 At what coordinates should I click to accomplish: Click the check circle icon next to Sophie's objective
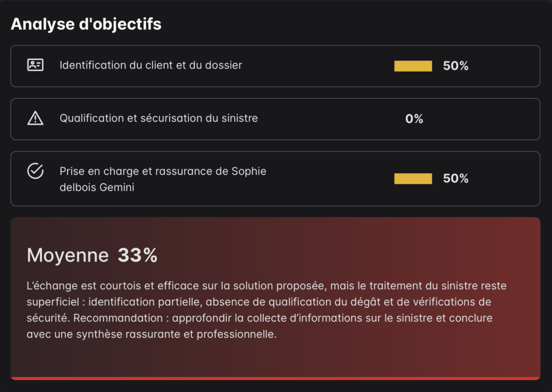click(35, 171)
